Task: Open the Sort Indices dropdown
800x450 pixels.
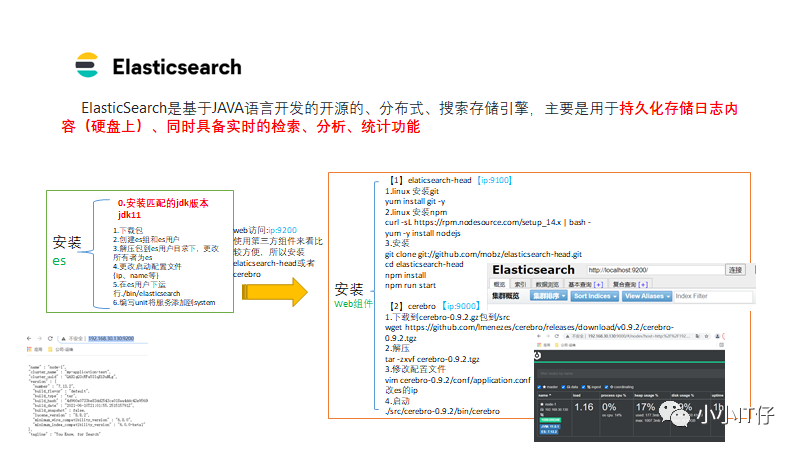Action: (595, 296)
